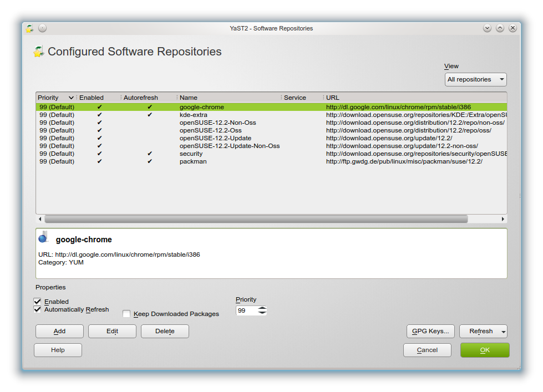Select the packman repository row

pyautogui.click(x=272, y=161)
